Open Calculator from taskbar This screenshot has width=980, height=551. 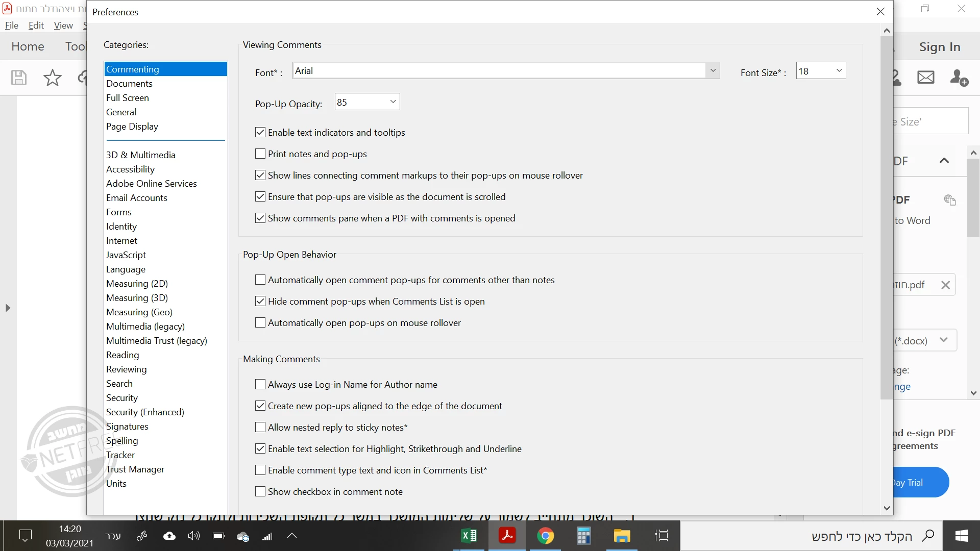583,536
